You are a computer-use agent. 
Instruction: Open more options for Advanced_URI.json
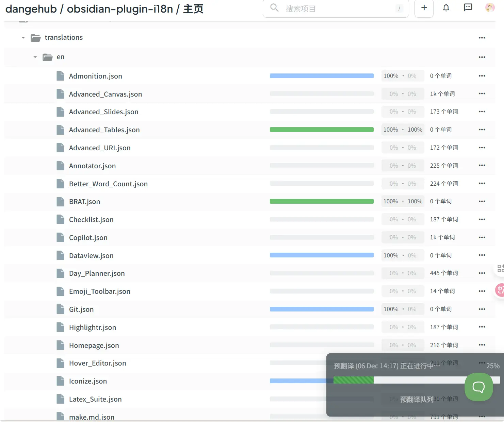coord(482,148)
